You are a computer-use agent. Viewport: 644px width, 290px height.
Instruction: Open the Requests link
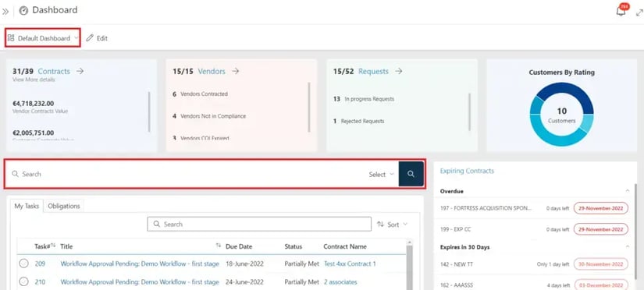pyautogui.click(x=373, y=71)
